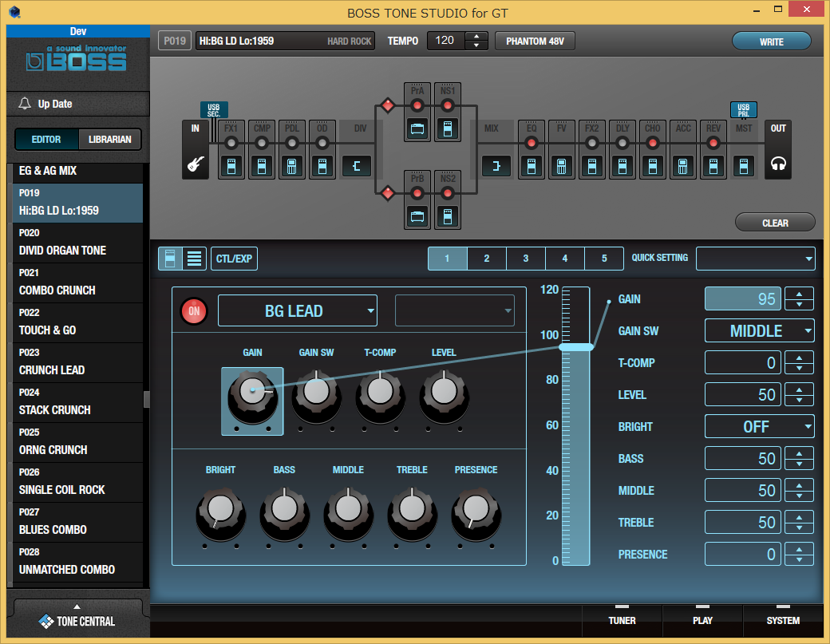
Task: Toggle the DLY delay on/off indicator
Action: [x=622, y=143]
